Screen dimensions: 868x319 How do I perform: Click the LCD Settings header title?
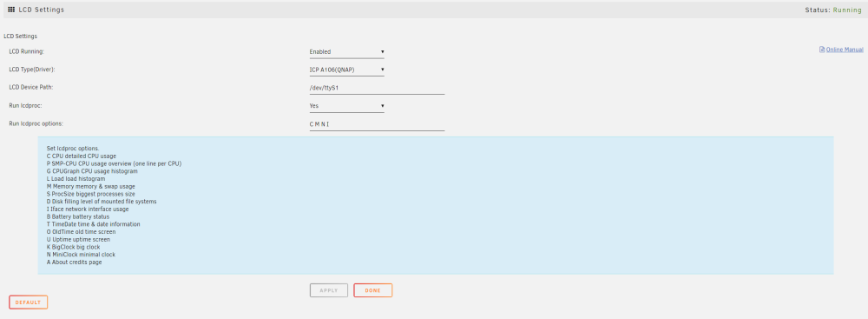[x=41, y=10]
